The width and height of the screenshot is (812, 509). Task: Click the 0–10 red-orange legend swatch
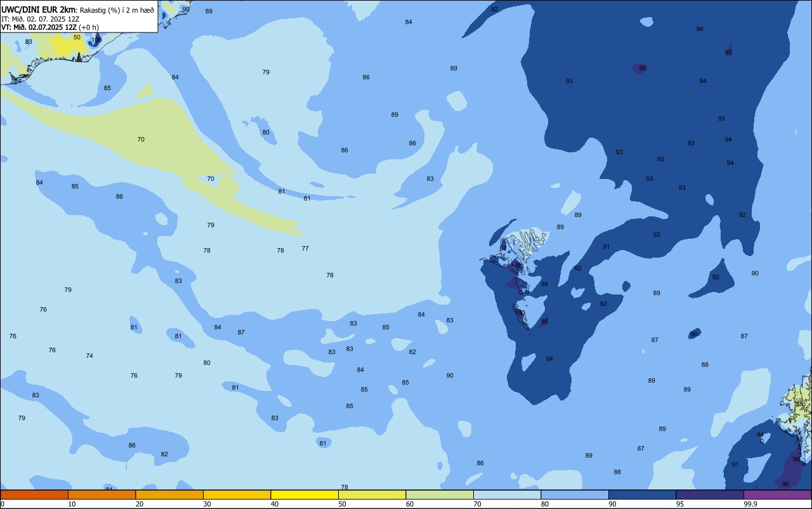[34, 494]
